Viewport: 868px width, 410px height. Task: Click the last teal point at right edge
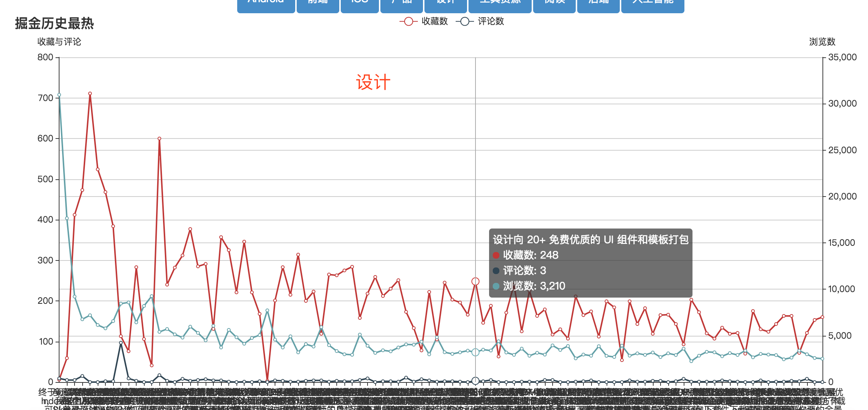(822, 359)
